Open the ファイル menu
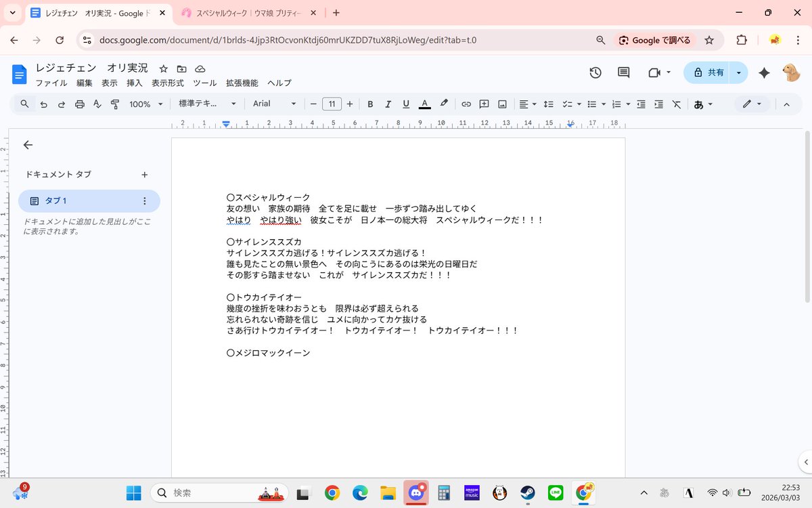The width and height of the screenshot is (812, 508). pyautogui.click(x=51, y=83)
